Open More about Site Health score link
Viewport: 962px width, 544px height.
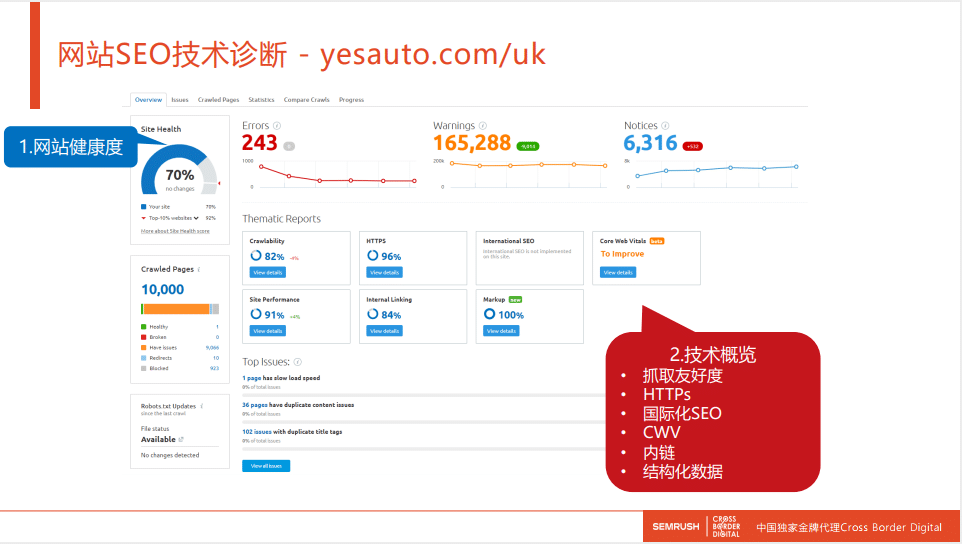point(175,231)
